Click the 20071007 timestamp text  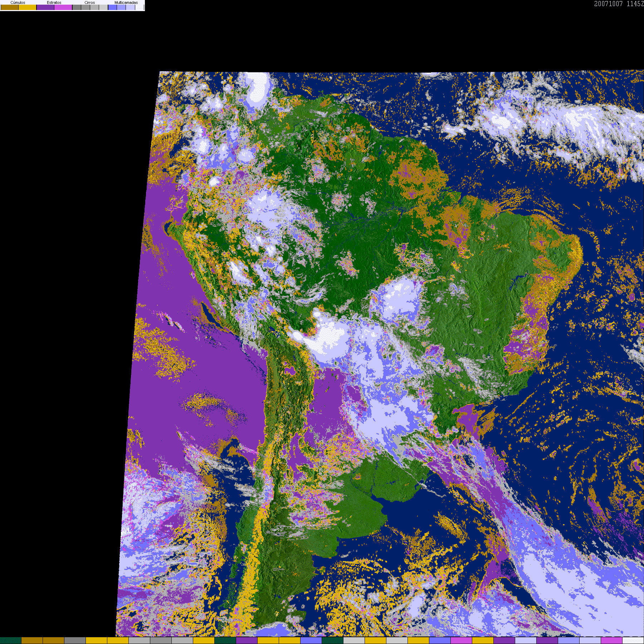coord(608,4)
